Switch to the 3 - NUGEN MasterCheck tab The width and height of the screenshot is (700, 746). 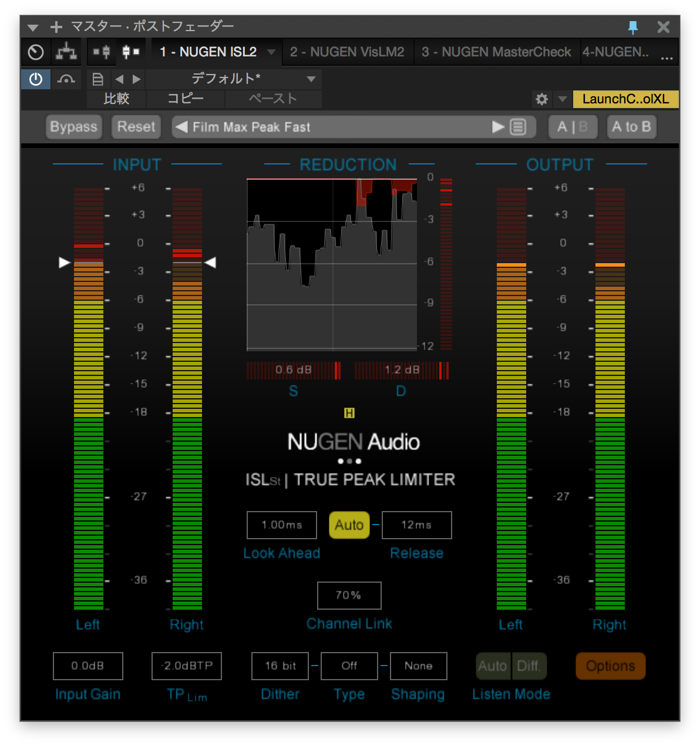click(496, 52)
